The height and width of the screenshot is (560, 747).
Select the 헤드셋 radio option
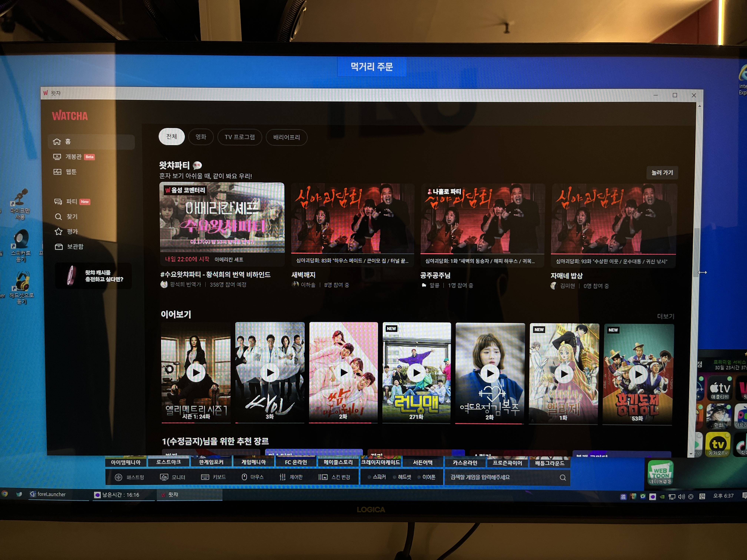pos(402,477)
